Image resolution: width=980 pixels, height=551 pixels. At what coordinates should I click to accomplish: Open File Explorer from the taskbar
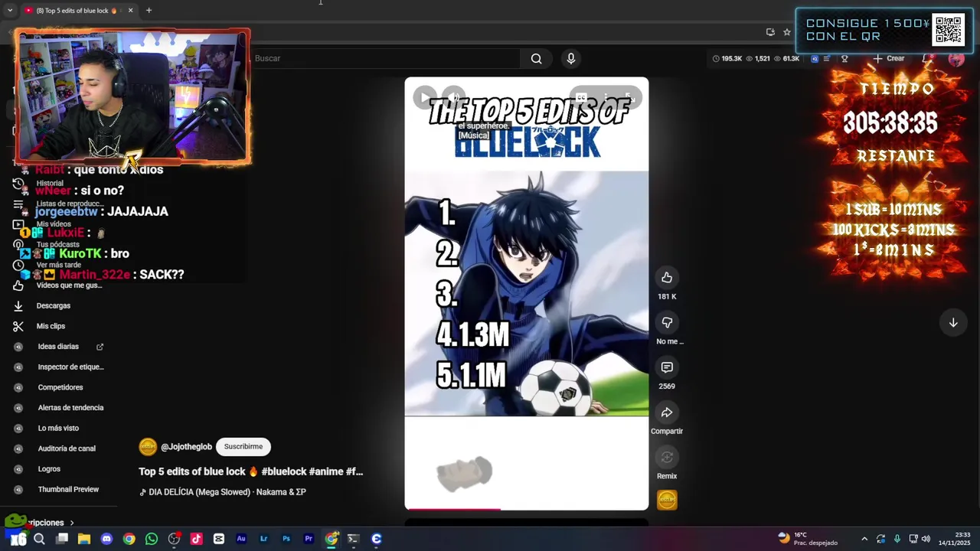84,539
